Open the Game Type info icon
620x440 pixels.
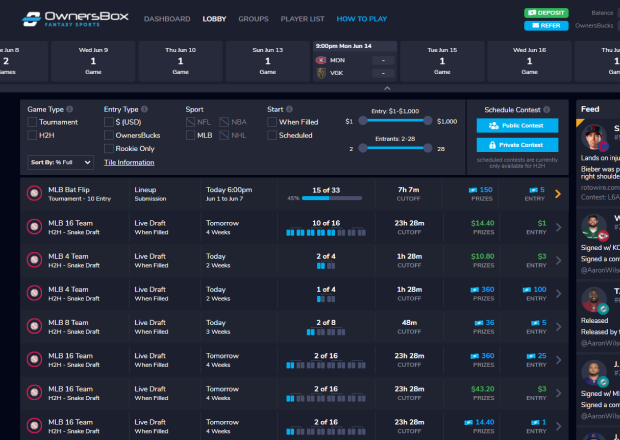[70, 109]
